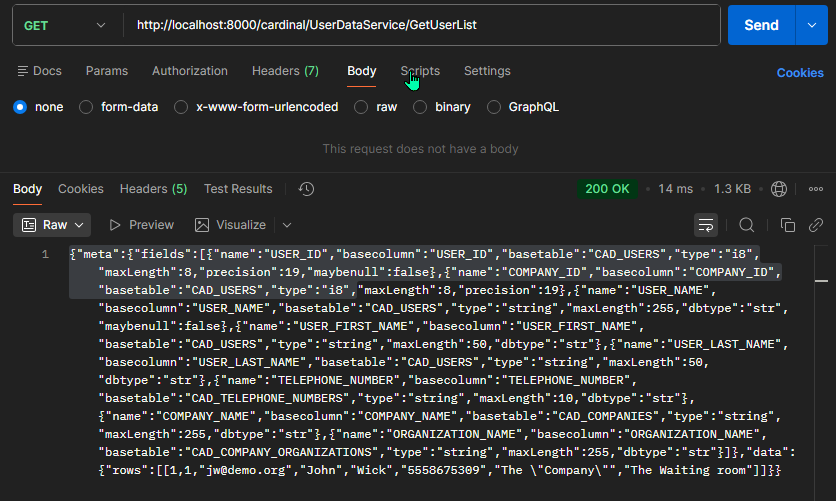Open the GET method dropdown
This screenshot has height=501, width=836.
[x=63, y=25]
